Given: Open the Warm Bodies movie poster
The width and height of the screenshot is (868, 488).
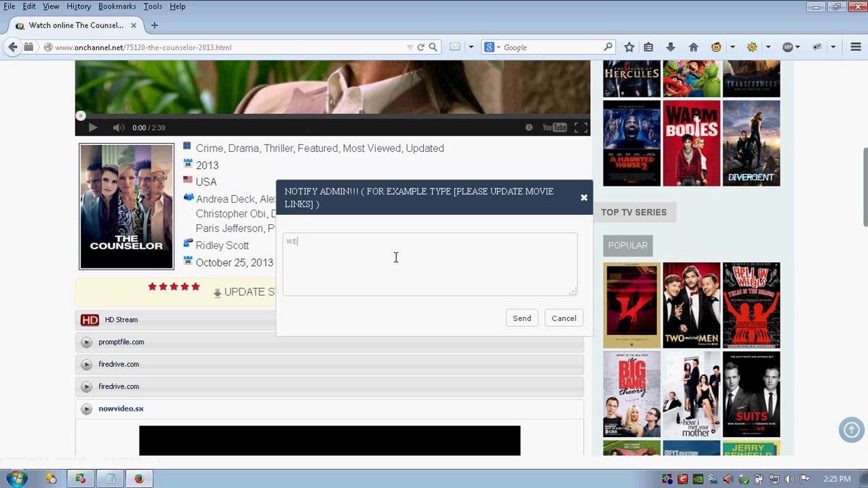Looking at the screenshot, I should 692,143.
